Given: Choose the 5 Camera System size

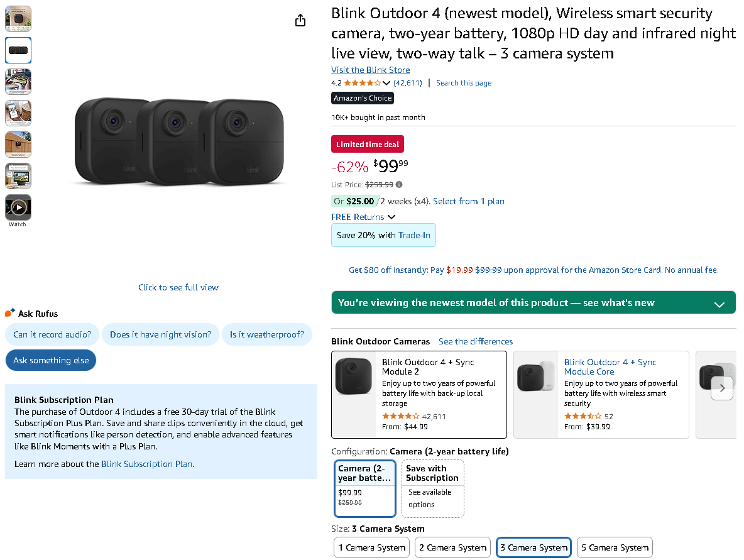Looking at the screenshot, I should click(x=615, y=547).
